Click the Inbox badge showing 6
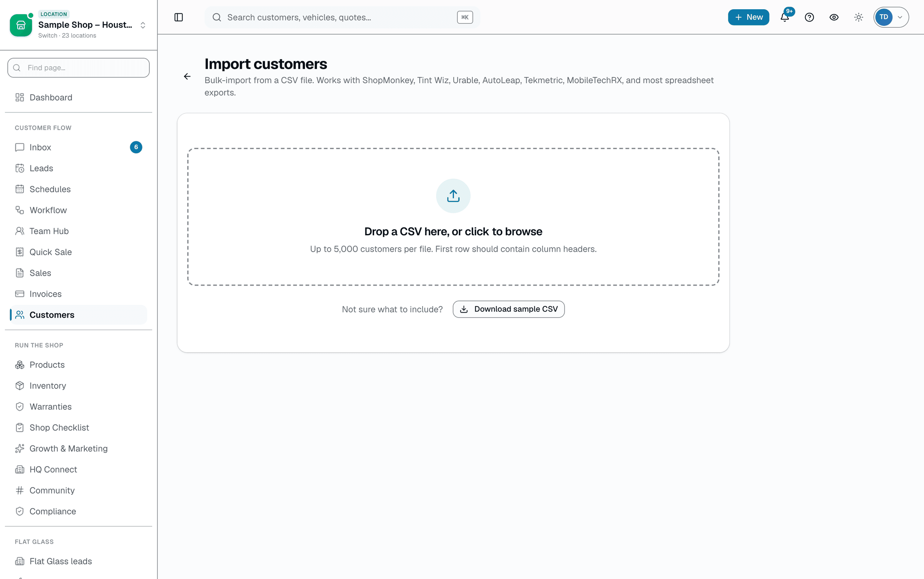This screenshot has height=579, width=924. (136, 147)
